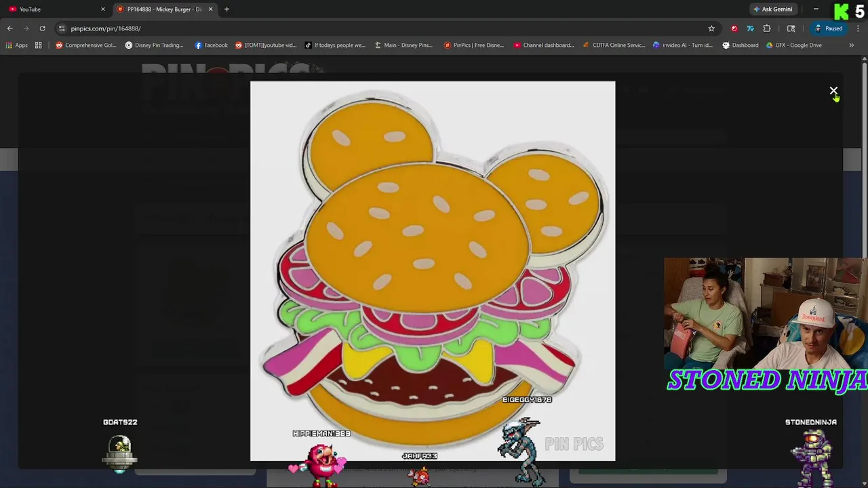
Task: Open a new browser tab
Action: 226,9
